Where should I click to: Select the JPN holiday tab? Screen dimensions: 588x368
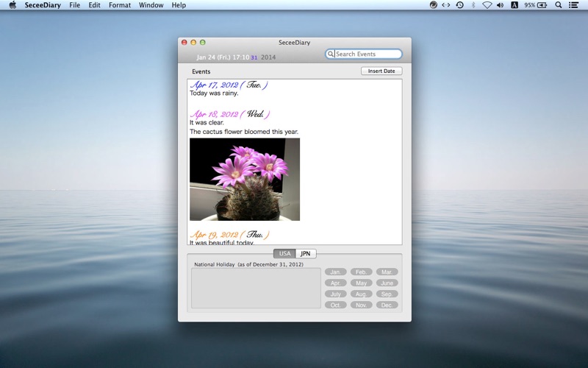pyautogui.click(x=306, y=253)
